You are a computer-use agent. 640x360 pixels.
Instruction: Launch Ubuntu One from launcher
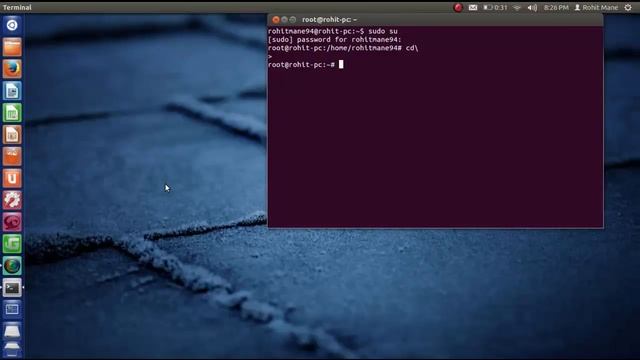pos(12,178)
